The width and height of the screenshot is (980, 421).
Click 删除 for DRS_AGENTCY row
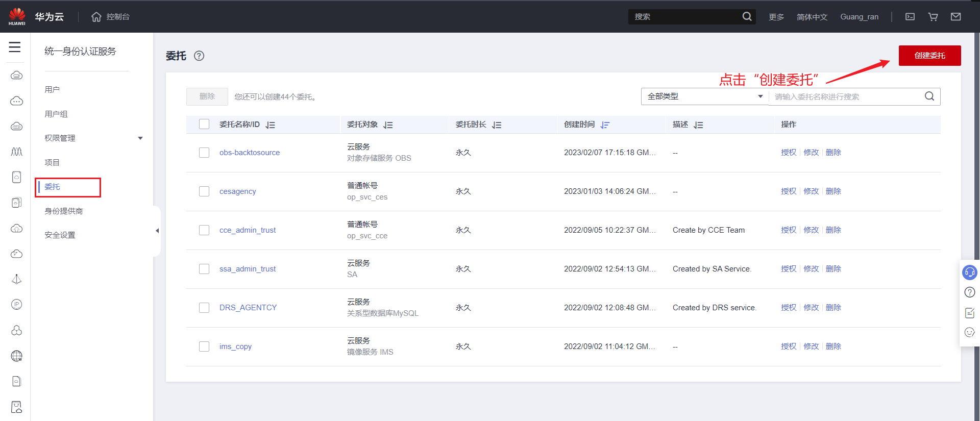pos(834,308)
